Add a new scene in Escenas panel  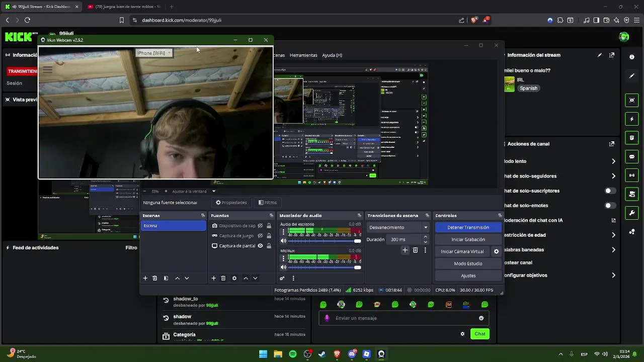coord(145,278)
